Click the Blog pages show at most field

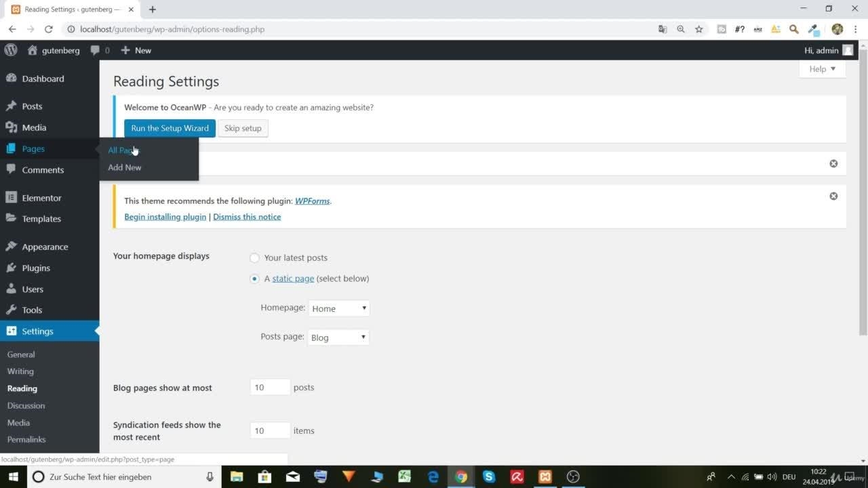click(x=270, y=387)
